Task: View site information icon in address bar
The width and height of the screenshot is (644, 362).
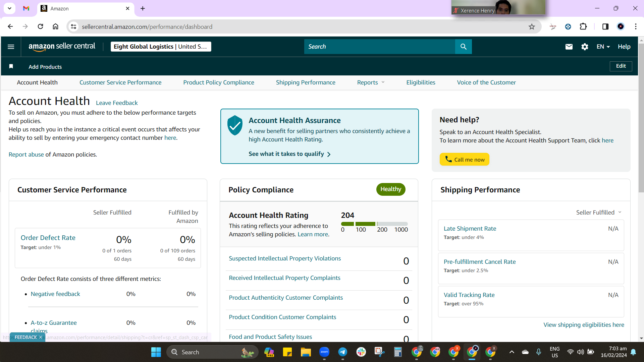Action: pyautogui.click(x=74, y=26)
